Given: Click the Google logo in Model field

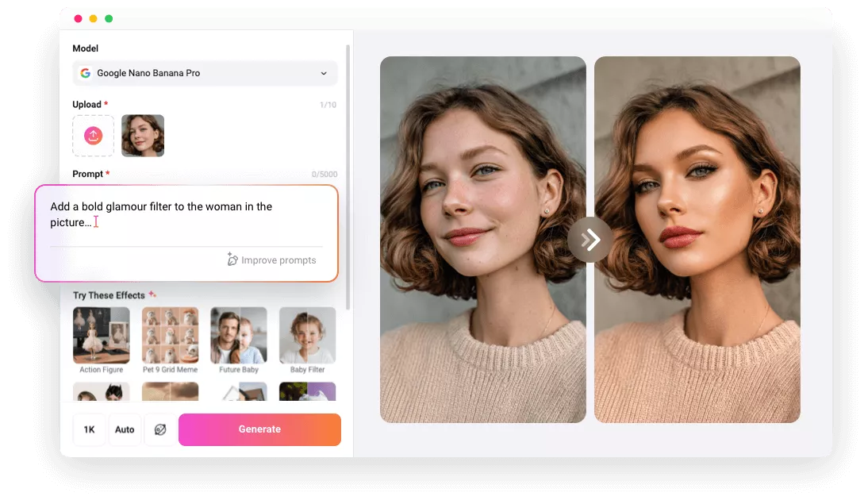Looking at the screenshot, I should click(x=86, y=73).
